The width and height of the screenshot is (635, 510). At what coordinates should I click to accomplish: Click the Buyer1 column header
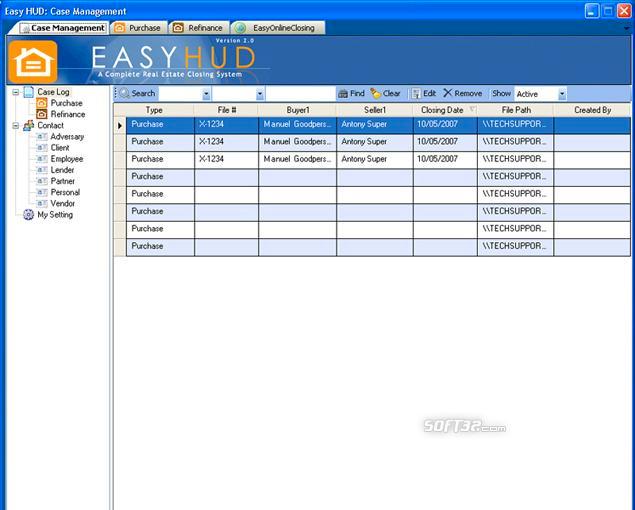[x=297, y=110]
